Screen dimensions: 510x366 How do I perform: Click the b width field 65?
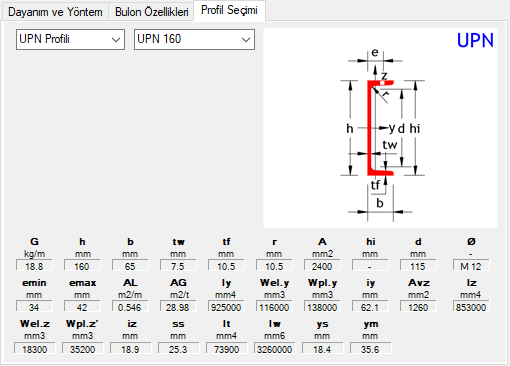pos(130,266)
